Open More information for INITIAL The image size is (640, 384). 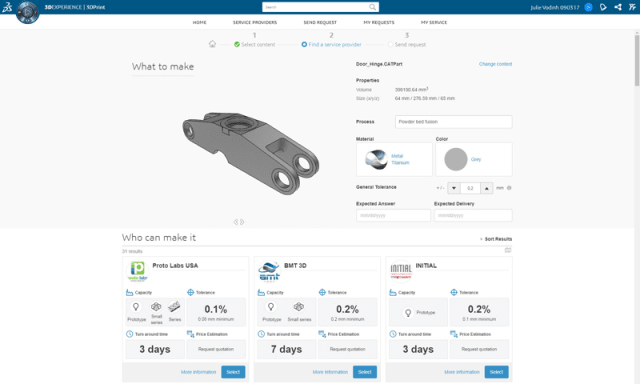462,372
